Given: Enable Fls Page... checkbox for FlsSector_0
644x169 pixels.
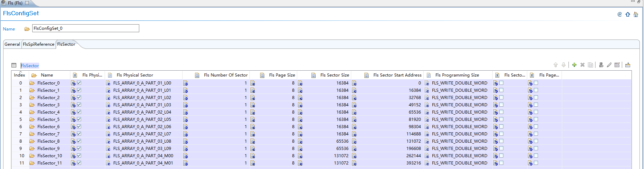Looking at the screenshot, I should [x=536, y=83].
